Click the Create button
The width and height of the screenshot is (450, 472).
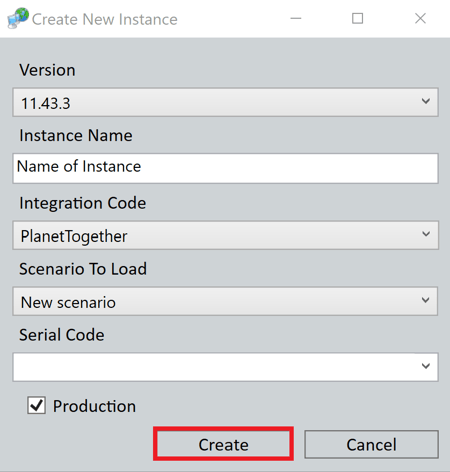pos(223,444)
